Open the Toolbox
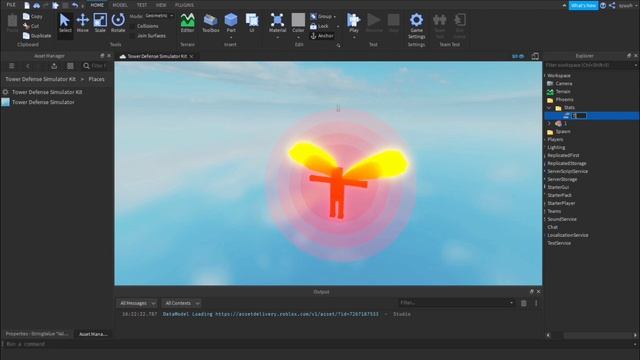 (211, 23)
